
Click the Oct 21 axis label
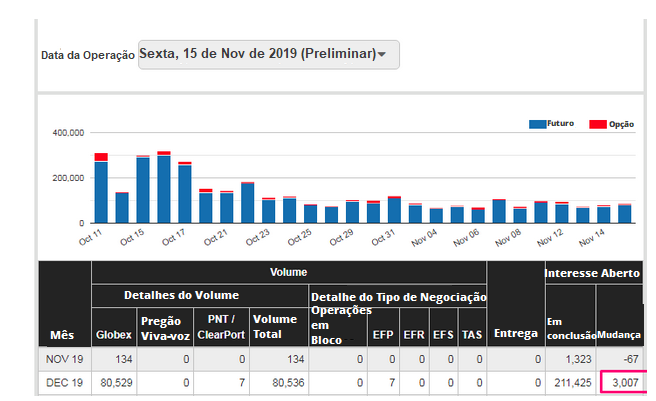pyautogui.click(x=216, y=237)
